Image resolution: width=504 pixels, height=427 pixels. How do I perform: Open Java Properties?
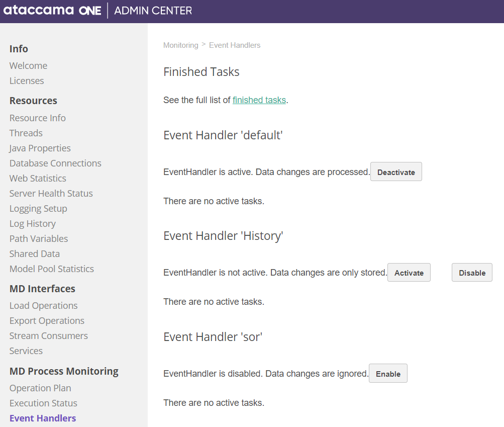coord(40,148)
